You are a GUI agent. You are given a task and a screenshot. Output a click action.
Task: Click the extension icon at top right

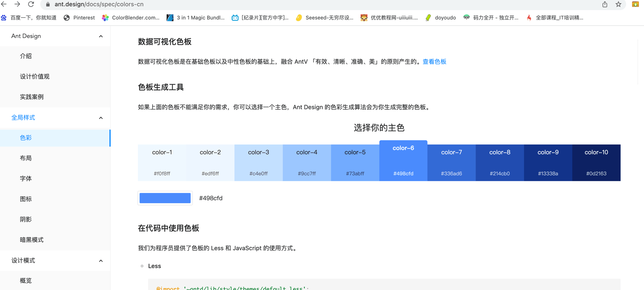(635, 4)
